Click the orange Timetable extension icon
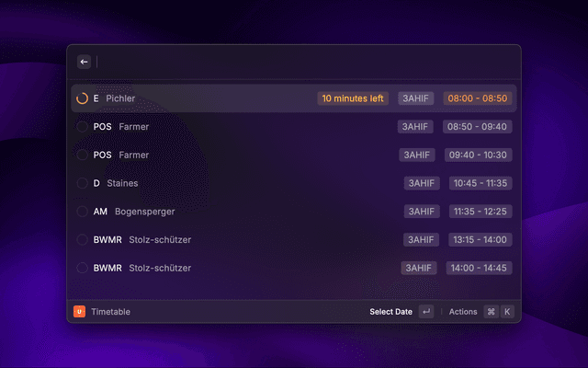588x368 pixels. [x=80, y=311]
